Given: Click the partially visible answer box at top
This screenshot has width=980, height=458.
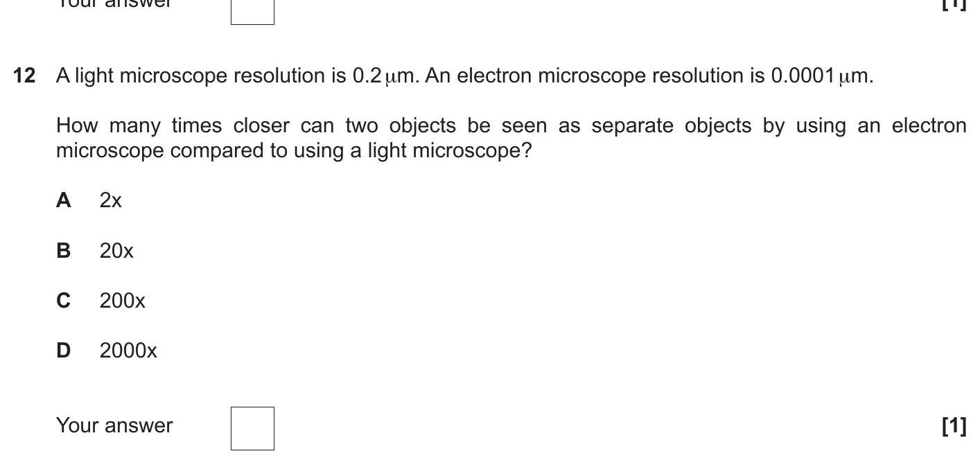Looking at the screenshot, I should tap(252, 12).
